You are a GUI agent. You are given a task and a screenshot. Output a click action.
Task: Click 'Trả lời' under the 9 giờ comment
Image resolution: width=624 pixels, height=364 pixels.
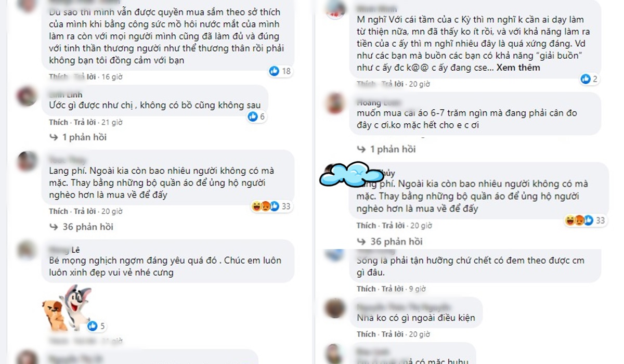[x=393, y=289]
